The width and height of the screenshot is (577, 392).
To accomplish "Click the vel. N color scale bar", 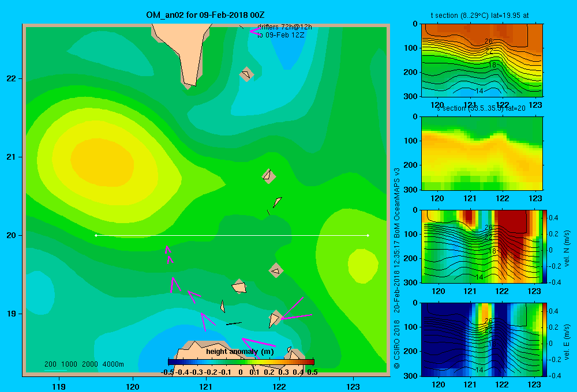I will click(545, 247).
